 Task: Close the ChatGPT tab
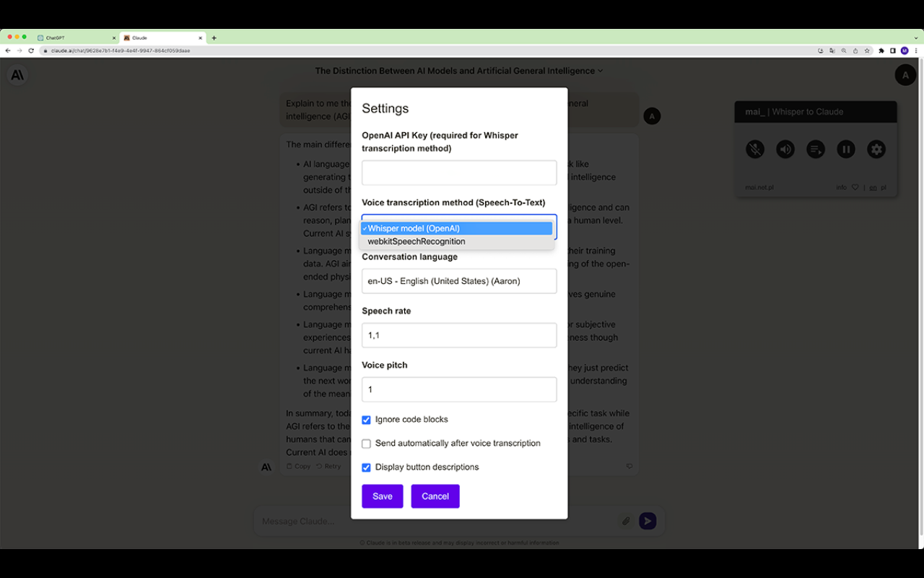tap(114, 38)
